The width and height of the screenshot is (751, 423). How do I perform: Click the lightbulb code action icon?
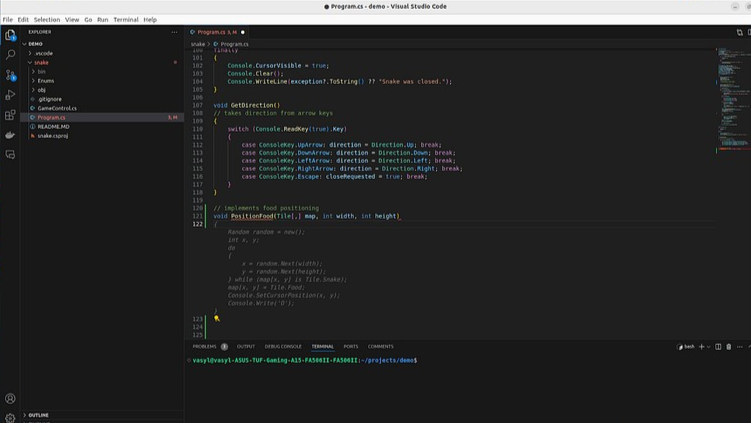[x=217, y=318]
